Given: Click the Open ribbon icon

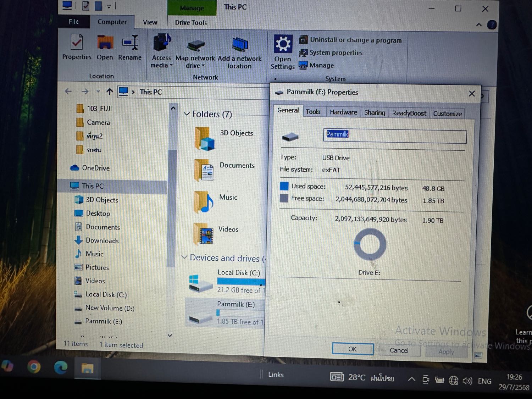Looking at the screenshot, I should [x=105, y=48].
